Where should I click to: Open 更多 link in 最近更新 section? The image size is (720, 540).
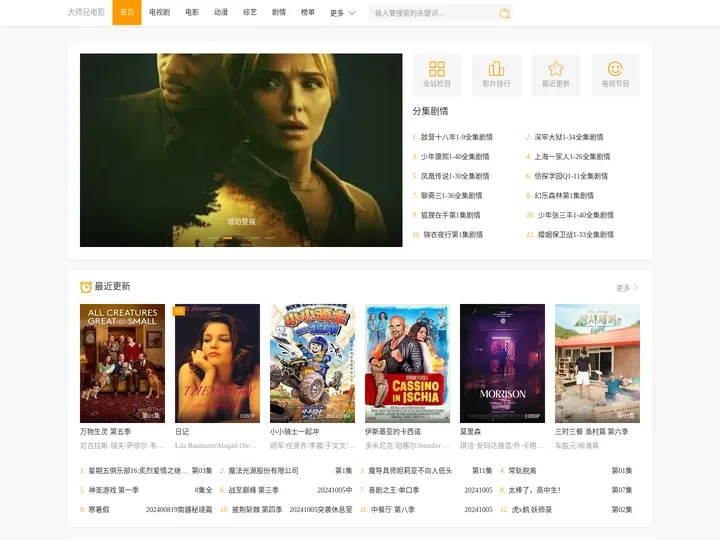tap(627, 288)
